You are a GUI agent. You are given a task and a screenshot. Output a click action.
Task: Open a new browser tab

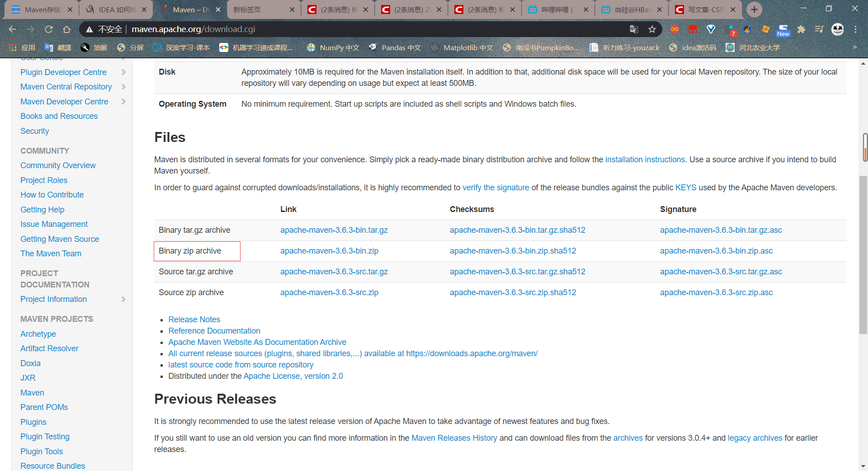754,9
